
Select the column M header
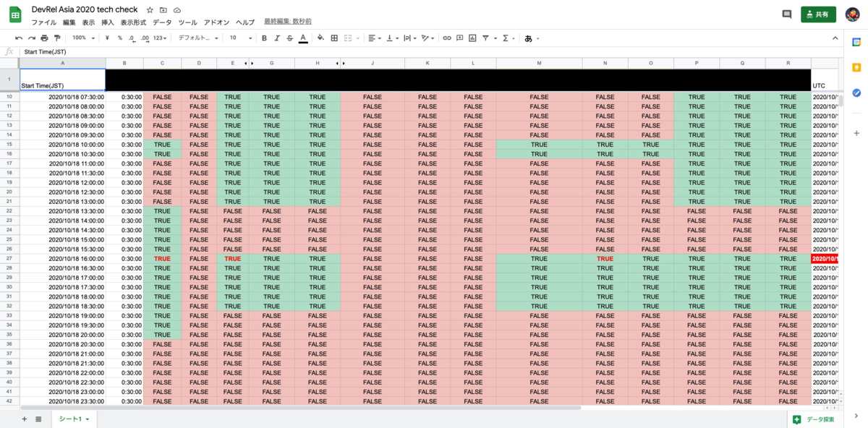[x=539, y=64]
